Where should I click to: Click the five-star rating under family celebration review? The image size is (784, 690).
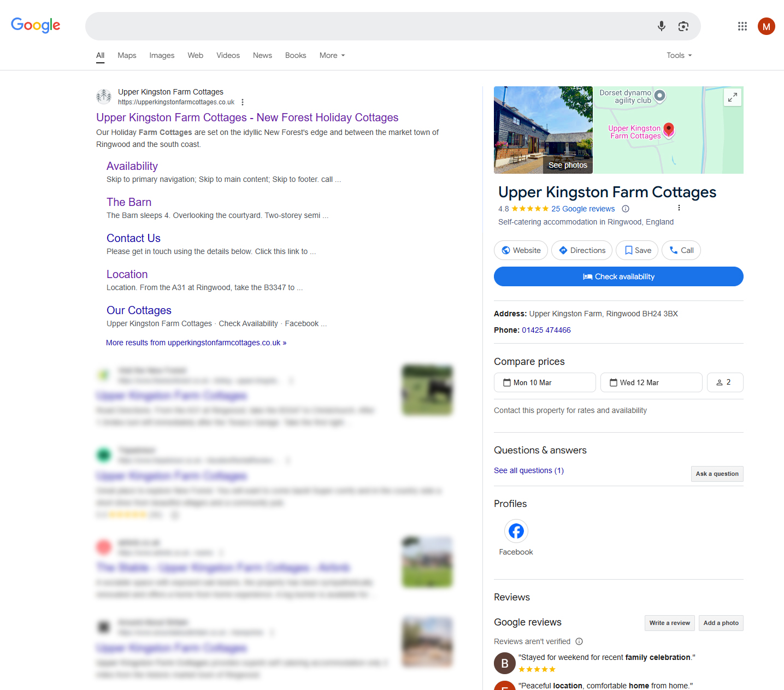click(x=537, y=669)
